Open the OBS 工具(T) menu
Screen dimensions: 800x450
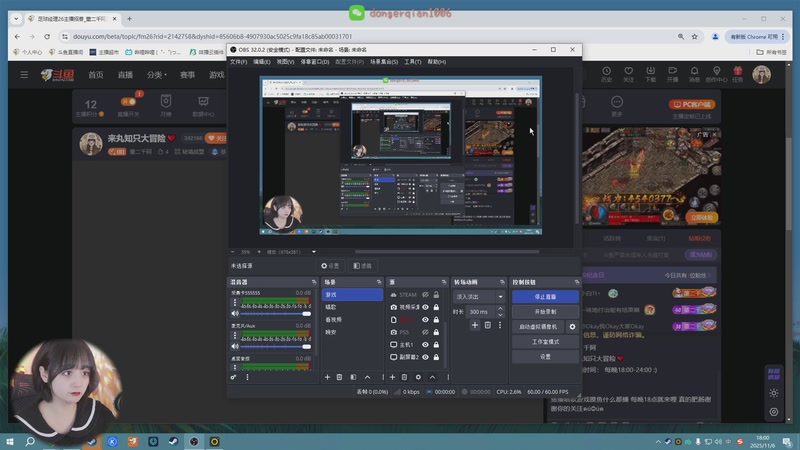click(413, 62)
